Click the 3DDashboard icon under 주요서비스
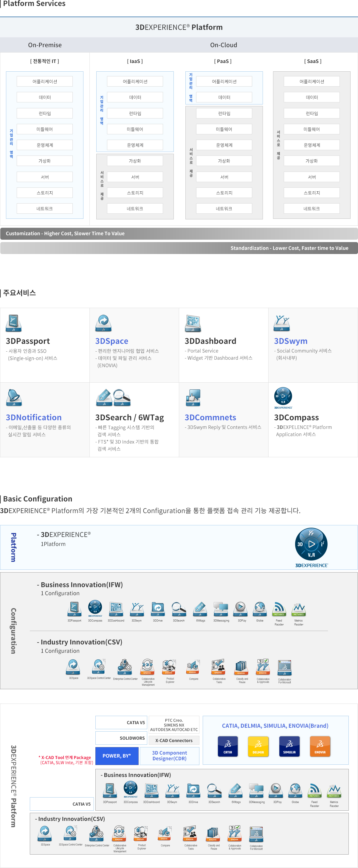Image resolution: width=358 pixels, height=868 pixels. coord(193,323)
